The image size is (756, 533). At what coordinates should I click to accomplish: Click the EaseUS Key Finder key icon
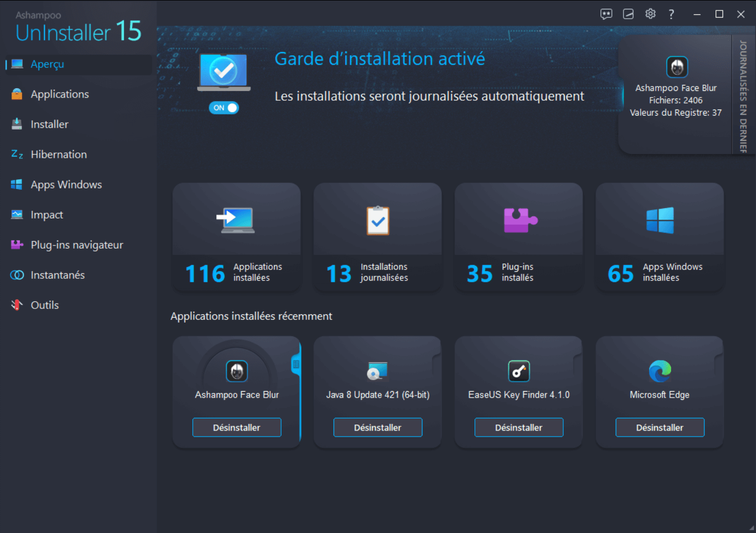(519, 371)
